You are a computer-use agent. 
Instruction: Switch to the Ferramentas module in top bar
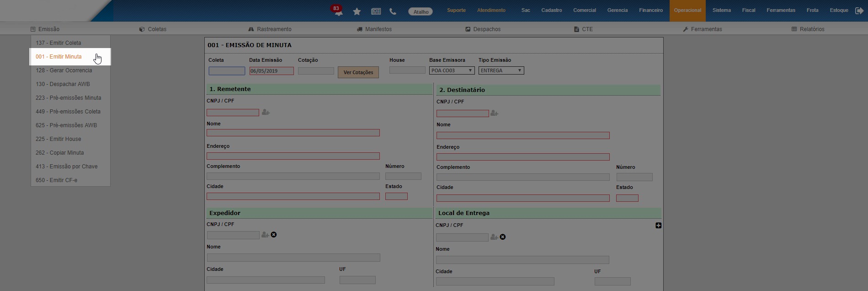[781, 11]
